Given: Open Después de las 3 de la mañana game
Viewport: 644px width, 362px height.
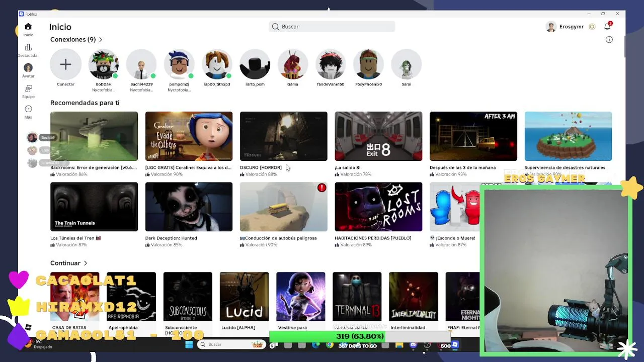Looking at the screenshot, I should pos(473,136).
